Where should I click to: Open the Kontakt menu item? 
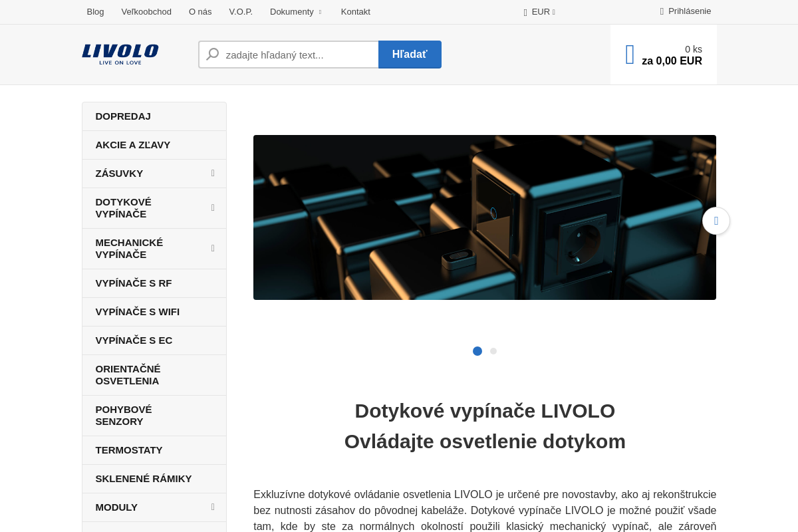[x=355, y=11]
